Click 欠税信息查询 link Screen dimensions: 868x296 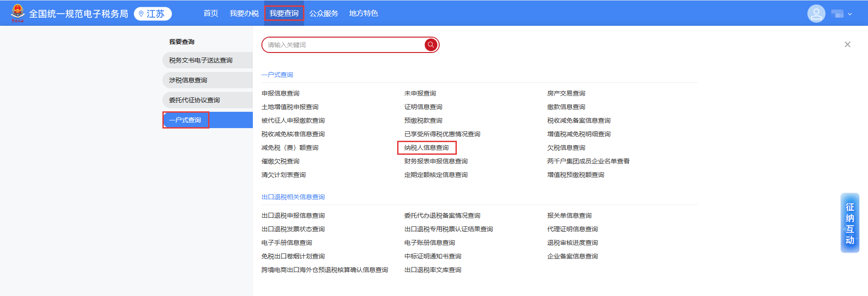tap(566, 148)
